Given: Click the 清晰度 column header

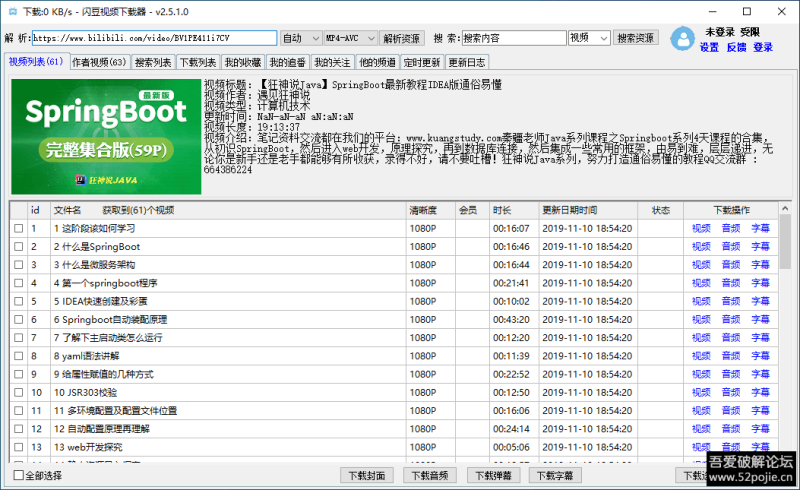Looking at the screenshot, I should point(431,210).
